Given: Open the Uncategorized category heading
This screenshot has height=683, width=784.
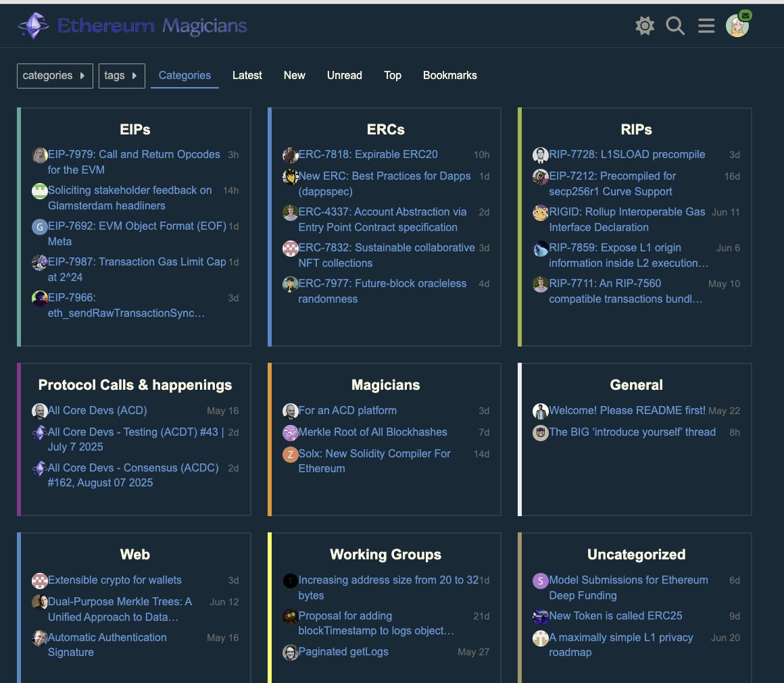Looking at the screenshot, I should click(636, 554).
